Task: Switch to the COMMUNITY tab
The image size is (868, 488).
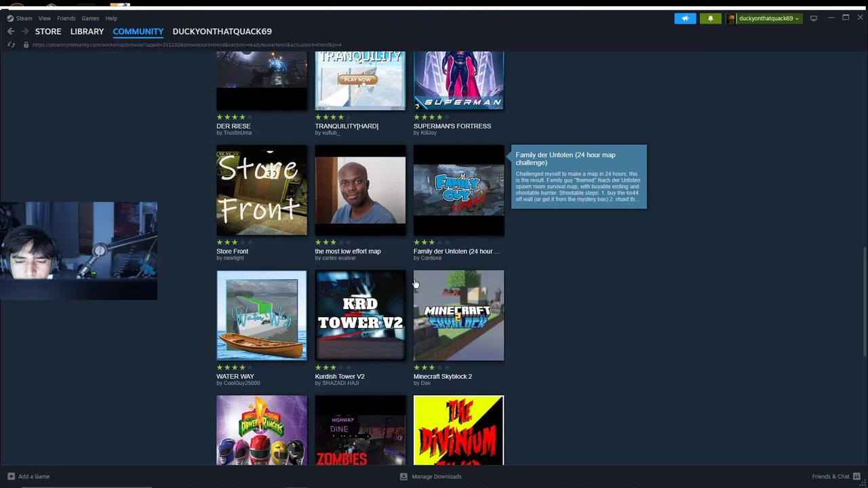Action: pos(138,31)
